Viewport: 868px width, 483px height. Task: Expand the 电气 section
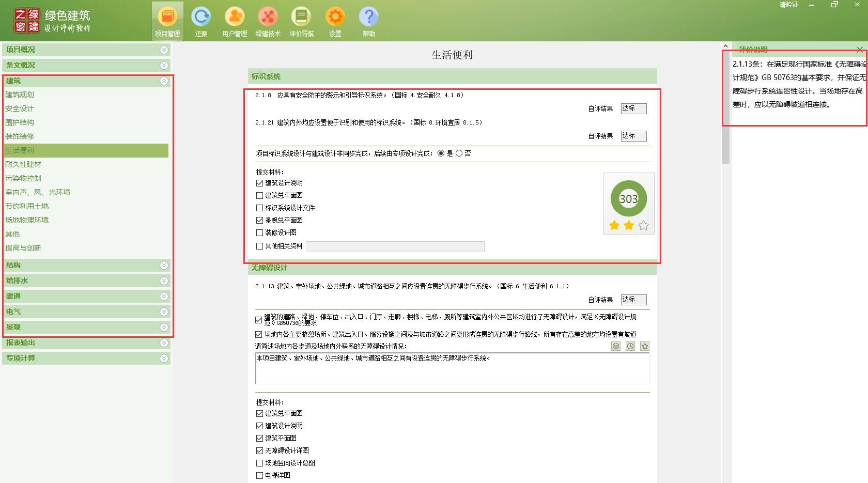[x=86, y=311]
